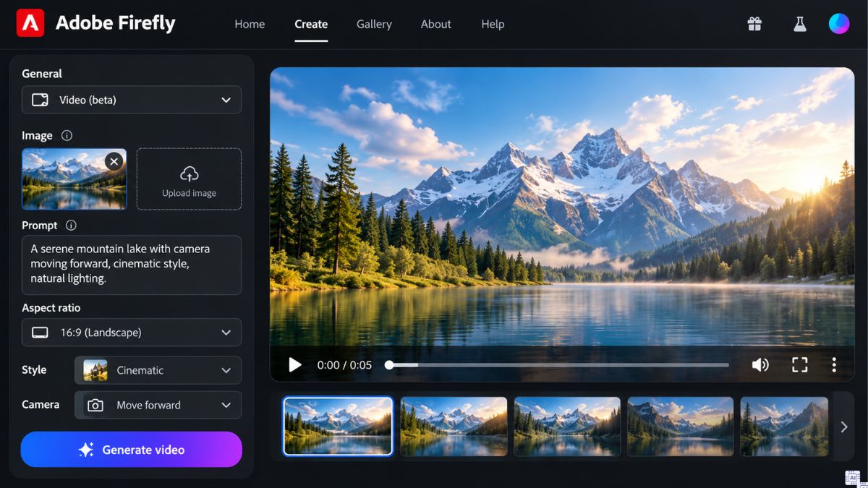Click the Camera label
The height and width of the screenshot is (488, 868).
click(41, 404)
